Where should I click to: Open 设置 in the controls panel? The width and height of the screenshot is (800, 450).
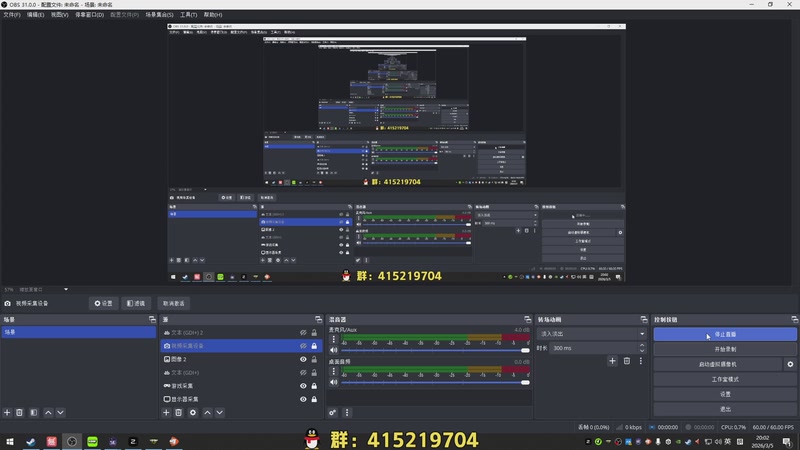click(x=725, y=394)
